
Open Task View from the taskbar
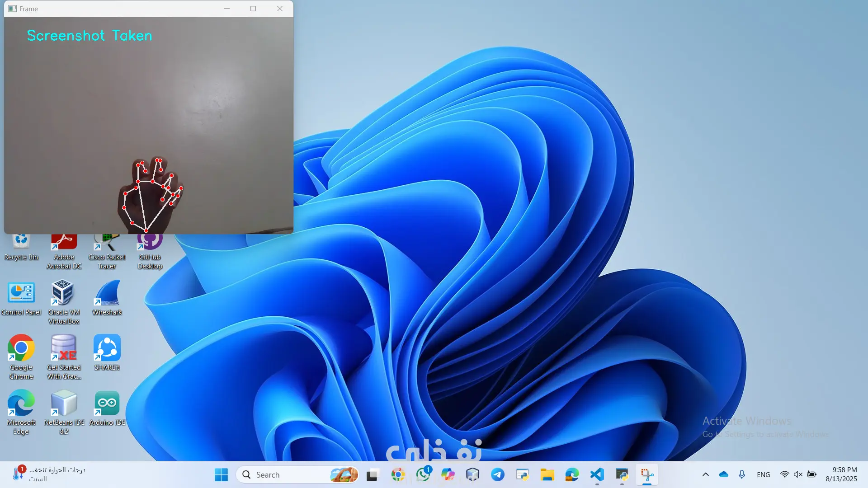point(372,475)
